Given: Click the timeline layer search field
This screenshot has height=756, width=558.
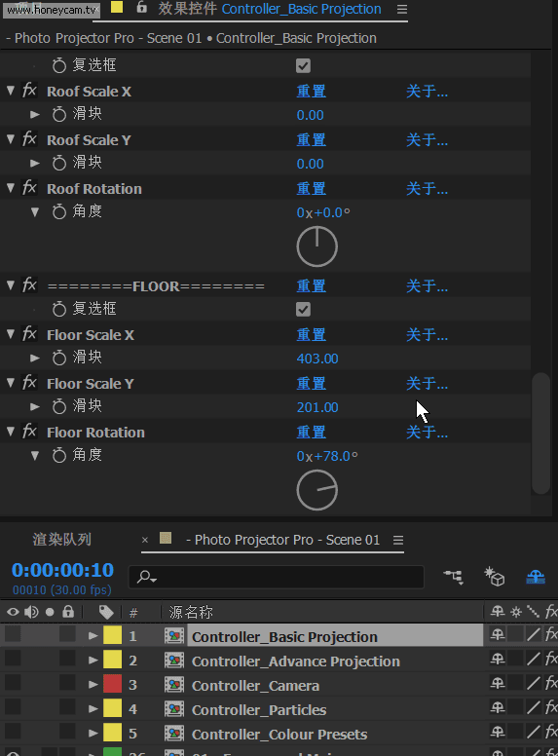Looking at the screenshot, I should (277, 577).
